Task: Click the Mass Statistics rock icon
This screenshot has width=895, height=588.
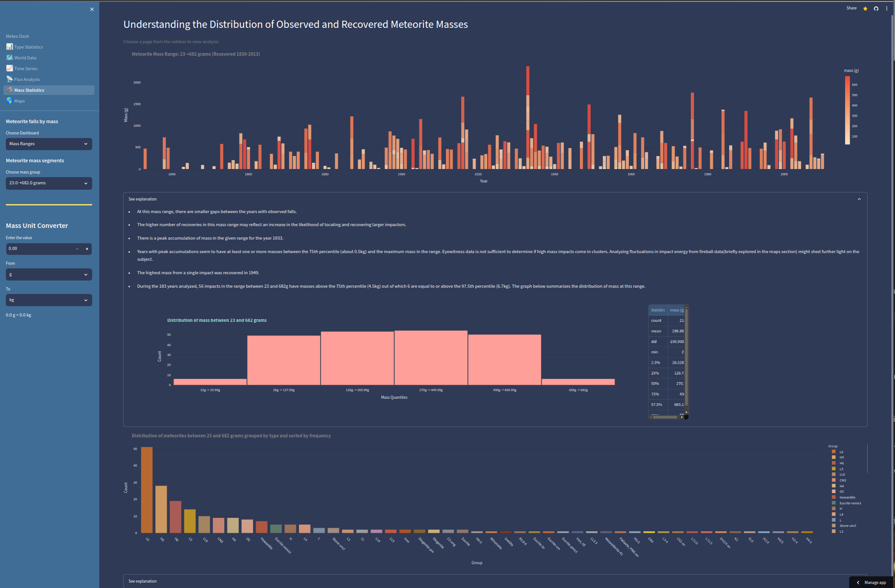Action: click(9, 90)
